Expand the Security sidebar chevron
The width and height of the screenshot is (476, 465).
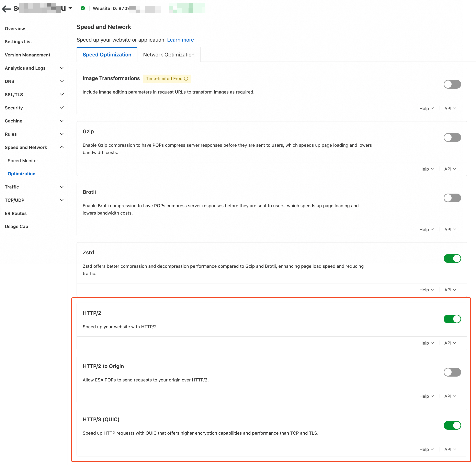click(x=62, y=108)
